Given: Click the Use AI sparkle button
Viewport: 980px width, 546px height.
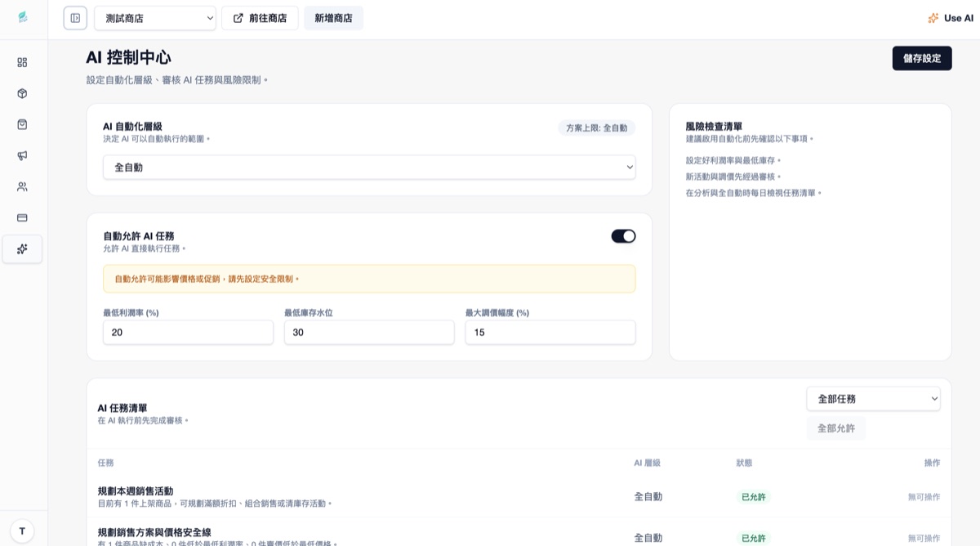Looking at the screenshot, I should 950,18.
